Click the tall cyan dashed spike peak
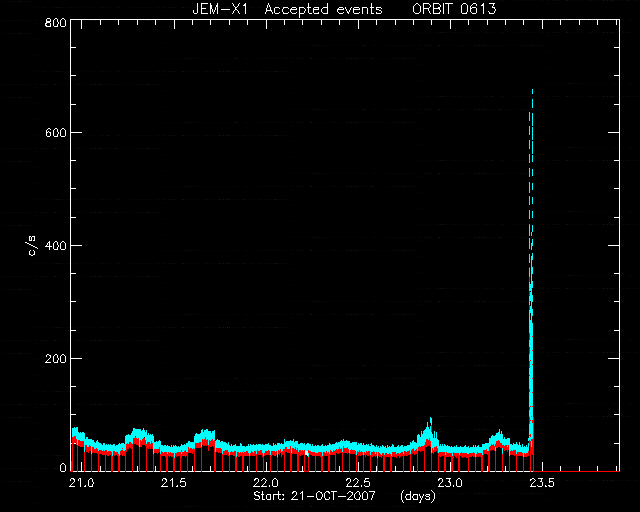Screen dimensions: 640x512 point(532,91)
